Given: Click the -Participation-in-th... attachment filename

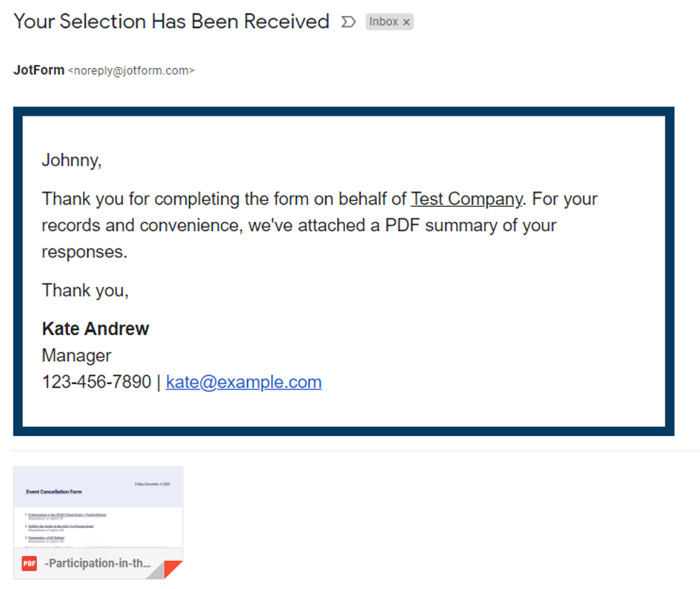Looking at the screenshot, I should pyautogui.click(x=98, y=564).
